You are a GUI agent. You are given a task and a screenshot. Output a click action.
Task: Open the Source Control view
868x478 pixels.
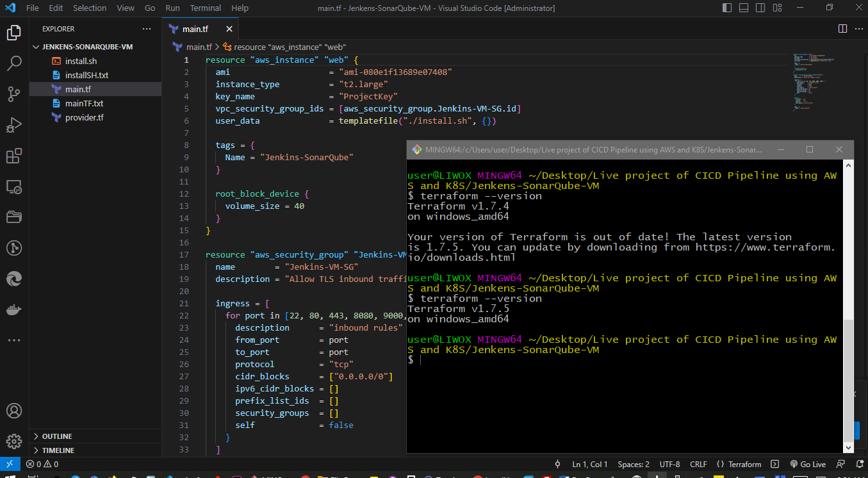click(14, 94)
